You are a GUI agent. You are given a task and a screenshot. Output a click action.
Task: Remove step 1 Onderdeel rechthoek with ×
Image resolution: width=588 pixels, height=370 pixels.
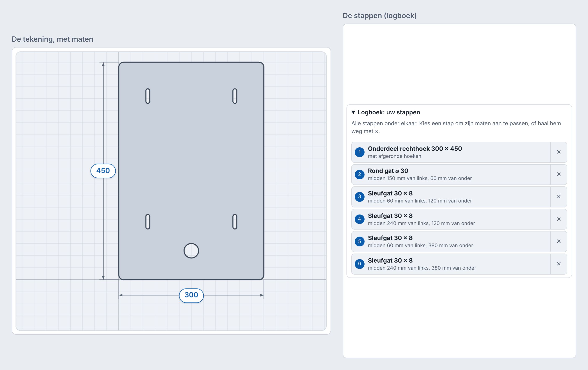tap(559, 152)
